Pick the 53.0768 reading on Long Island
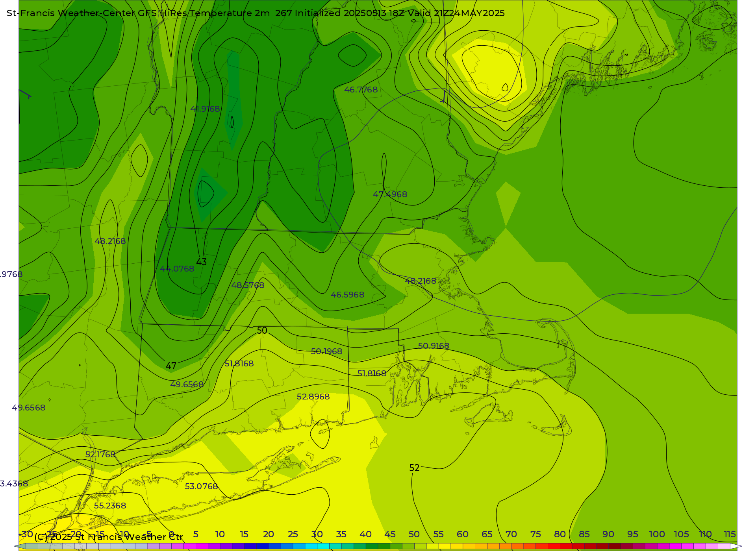The height and width of the screenshot is (551, 756). tap(201, 486)
